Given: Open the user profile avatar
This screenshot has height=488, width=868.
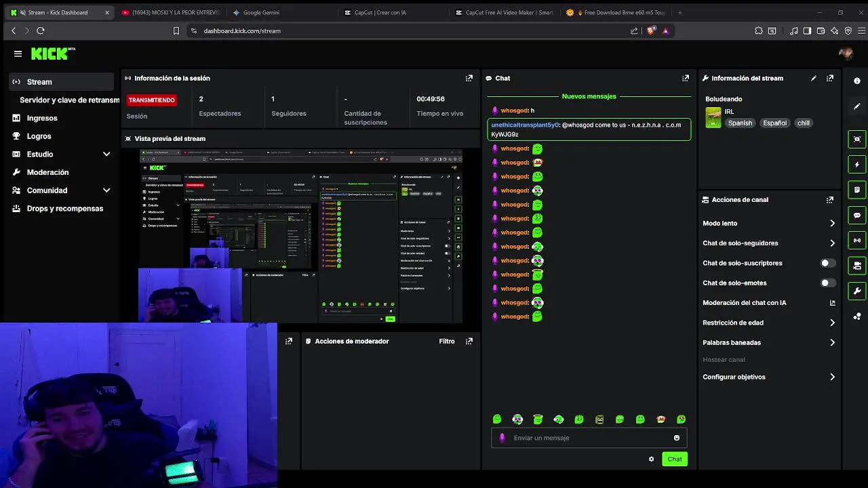Looking at the screenshot, I should [x=846, y=54].
